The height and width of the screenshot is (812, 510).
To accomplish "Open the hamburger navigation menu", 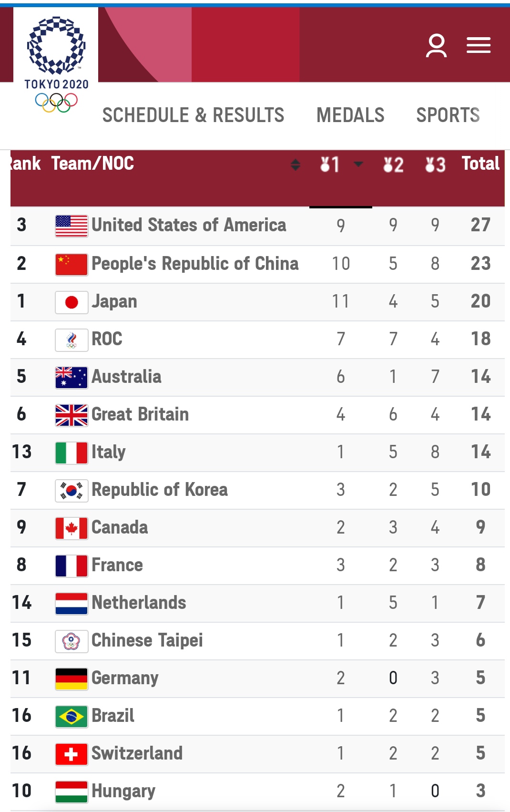I will pyautogui.click(x=478, y=46).
